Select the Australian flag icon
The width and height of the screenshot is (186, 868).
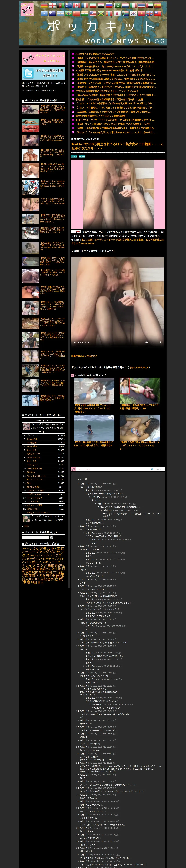(68, 5)
